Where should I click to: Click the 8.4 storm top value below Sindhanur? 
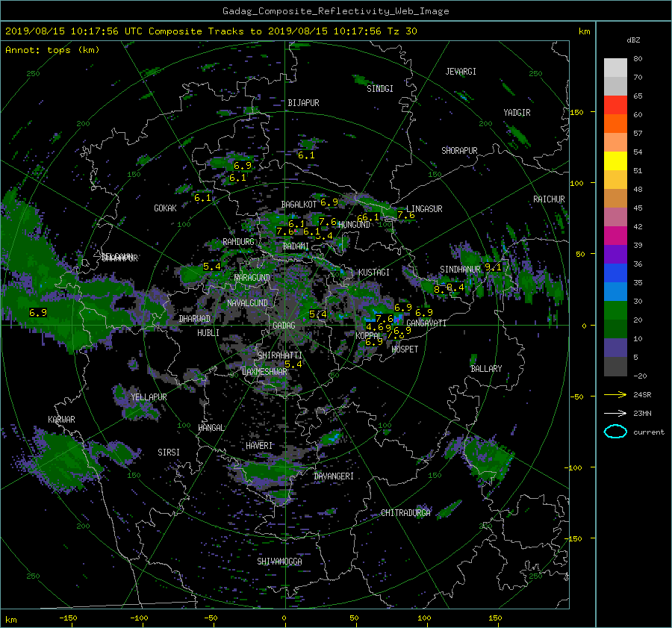455,287
